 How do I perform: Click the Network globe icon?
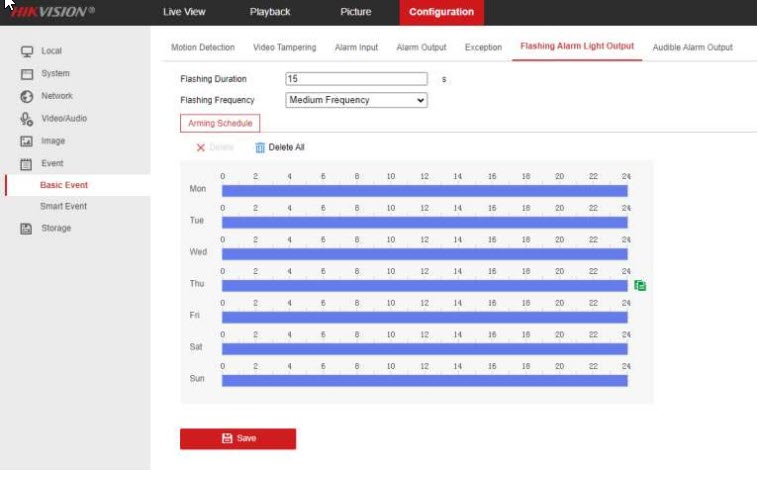[x=28, y=96]
